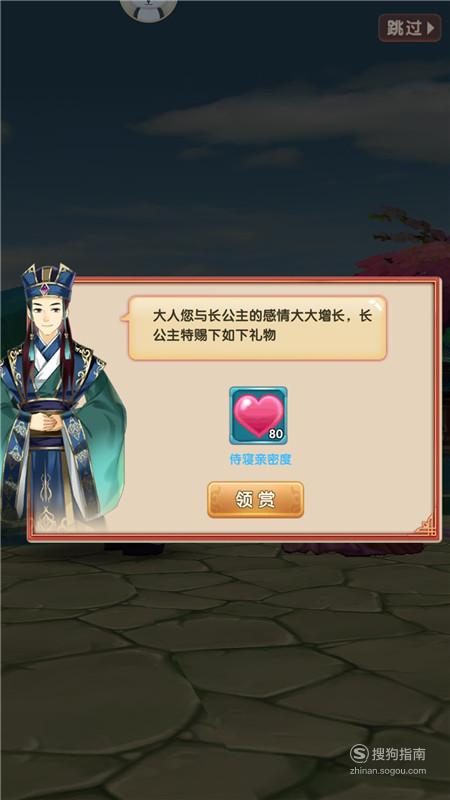Claim the reward with the 领赏 button
Image resolution: width=450 pixels, height=800 pixels.
(255, 499)
